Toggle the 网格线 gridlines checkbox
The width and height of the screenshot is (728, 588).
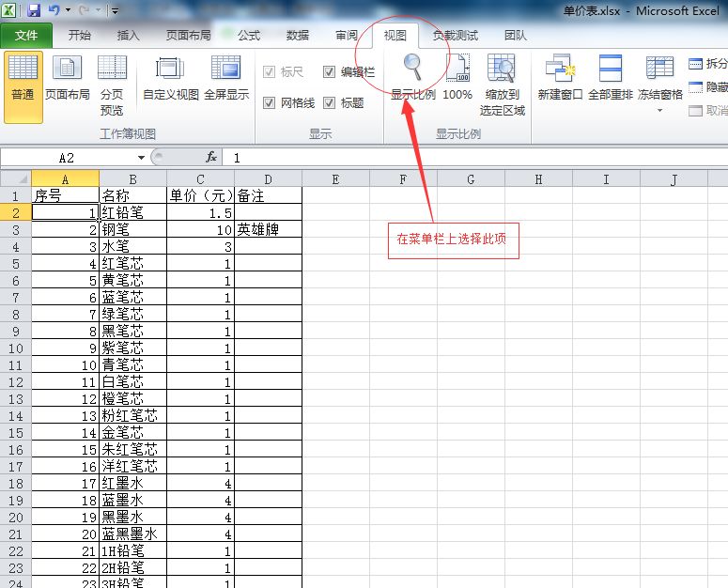(269, 102)
